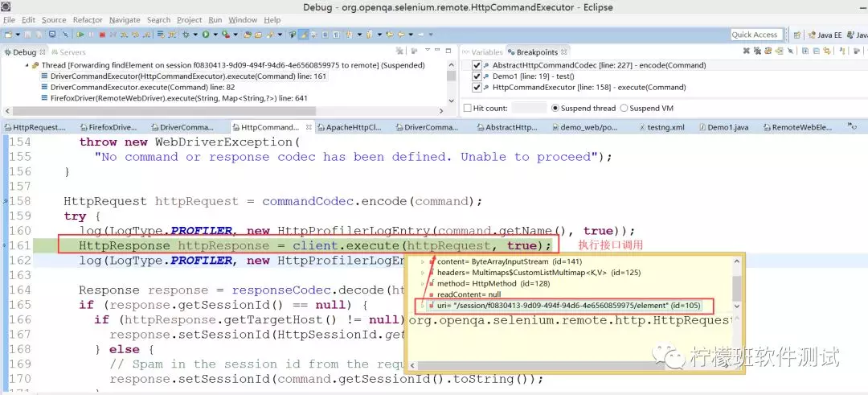
Task: Click the Quick Access search field
Action: [x=755, y=35]
